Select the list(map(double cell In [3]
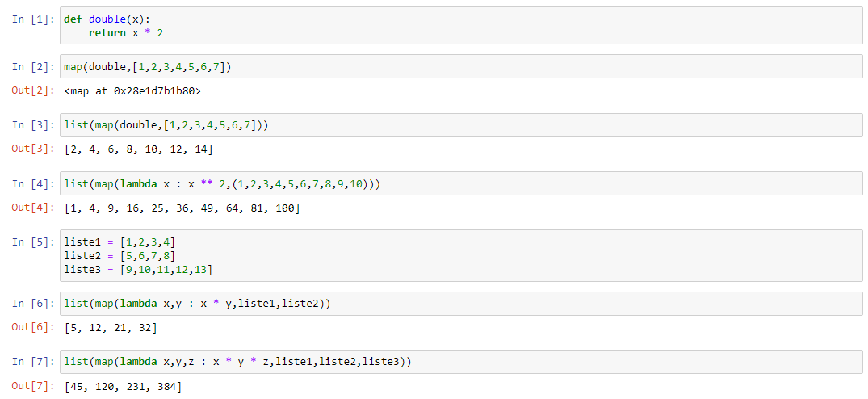This screenshot has width=868, height=399. pos(461,125)
